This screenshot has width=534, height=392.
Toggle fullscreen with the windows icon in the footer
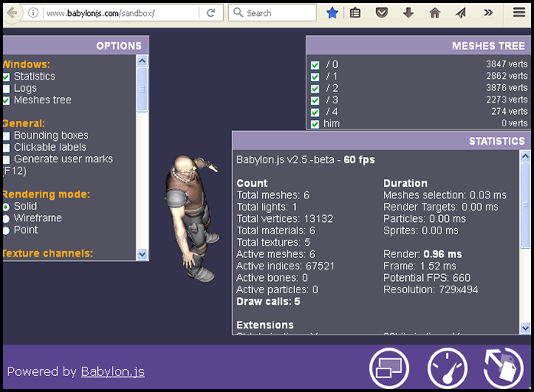coord(389,367)
